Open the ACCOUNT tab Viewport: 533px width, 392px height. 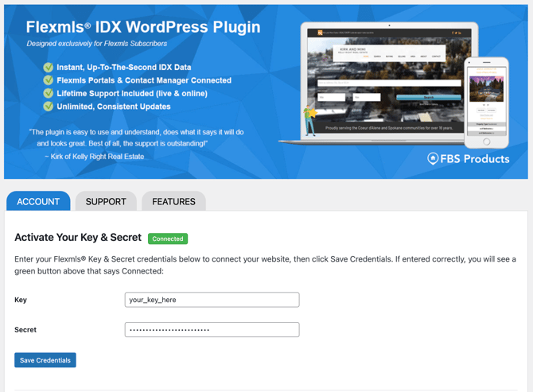[38, 201]
